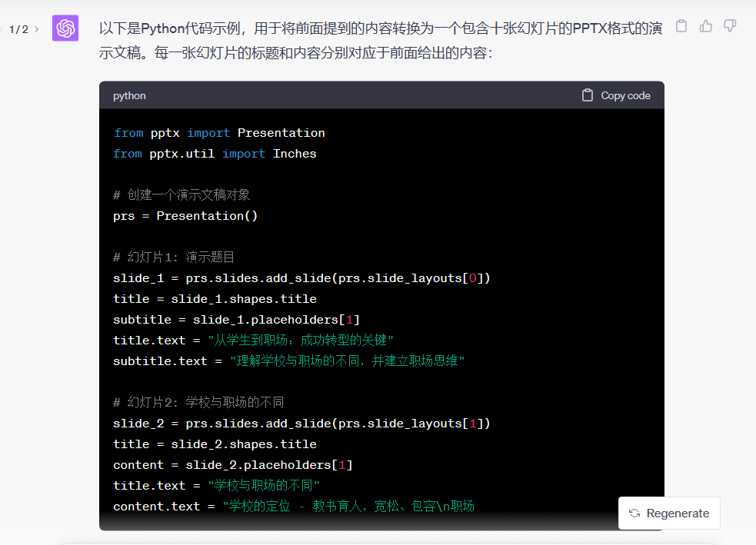Screen dimensions: 756x545
Task: Mark the response with thumbs down
Action: [x=730, y=26]
